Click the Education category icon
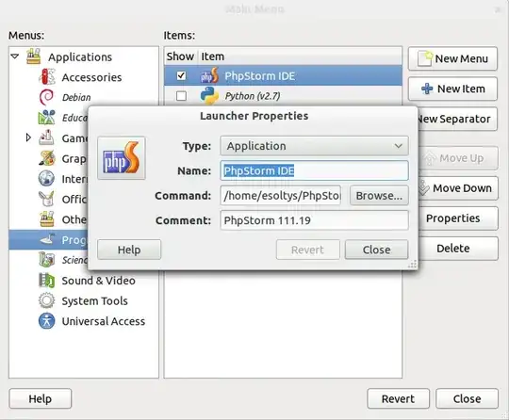The width and height of the screenshot is (509, 420). pos(46,118)
